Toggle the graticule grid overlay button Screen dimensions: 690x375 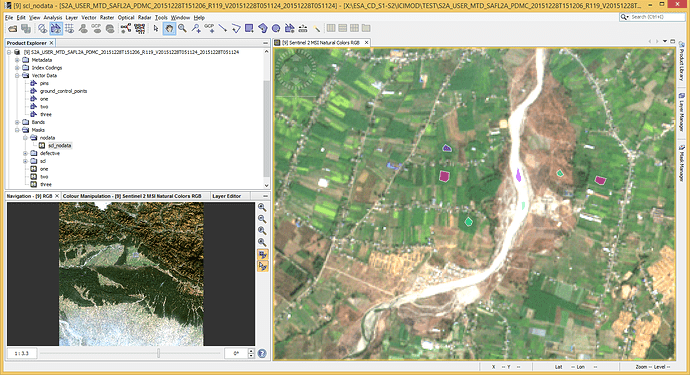click(70, 29)
